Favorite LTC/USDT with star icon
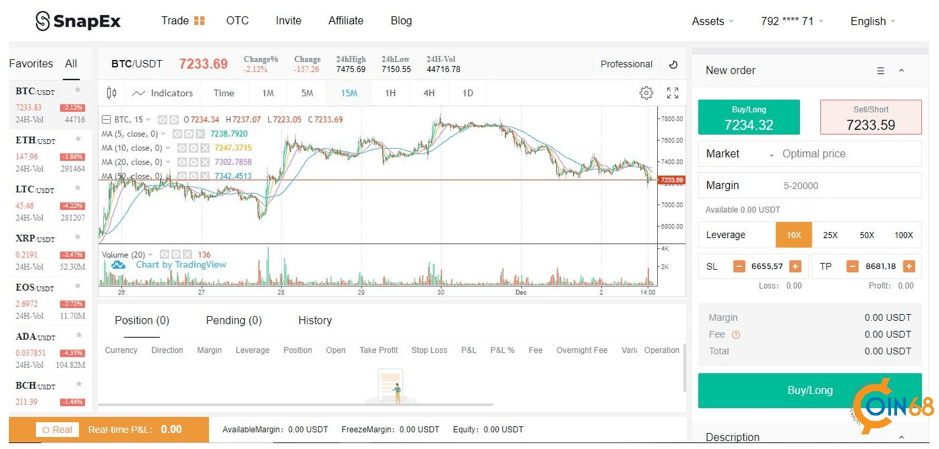Image resolution: width=939 pixels, height=449 pixels. point(77,189)
